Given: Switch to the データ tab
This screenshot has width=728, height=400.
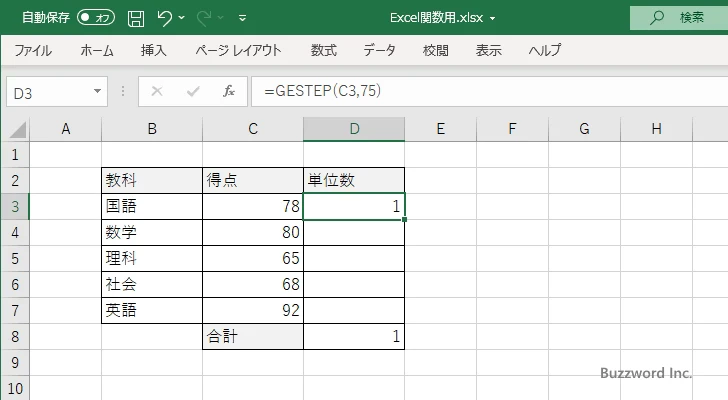Looking at the screenshot, I should click(379, 50).
